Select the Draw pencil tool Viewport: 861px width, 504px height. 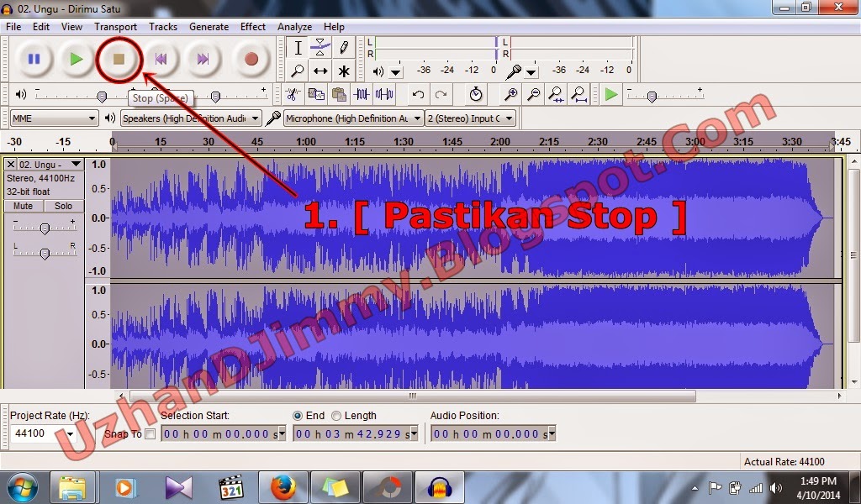[344, 48]
